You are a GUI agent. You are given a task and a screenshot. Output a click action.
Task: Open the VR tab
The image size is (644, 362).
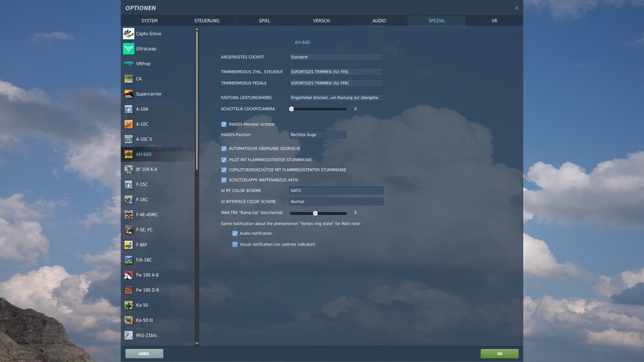[495, 21]
